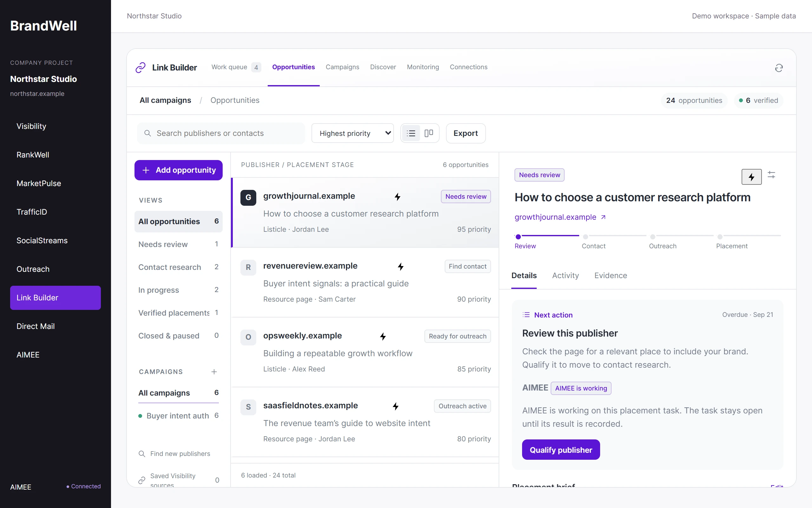This screenshot has height=508, width=812.
Task: Open Buyer intent auth campaign
Action: 179,416
